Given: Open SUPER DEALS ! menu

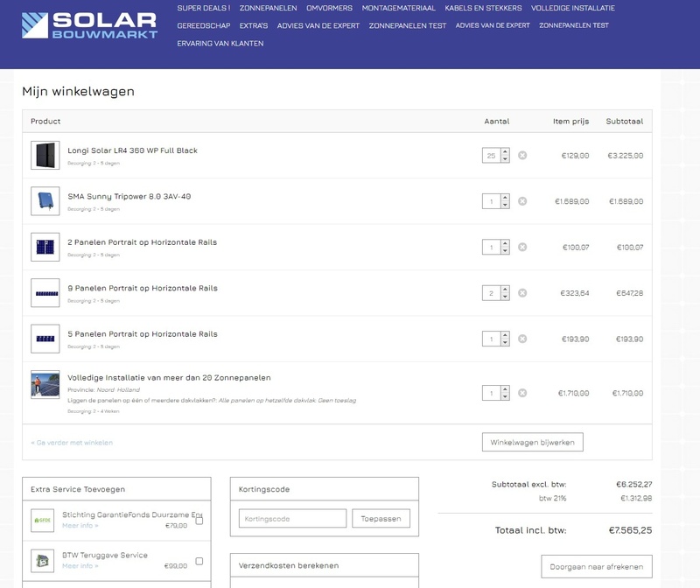Looking at the screenshot, I should tap(204, 8).
